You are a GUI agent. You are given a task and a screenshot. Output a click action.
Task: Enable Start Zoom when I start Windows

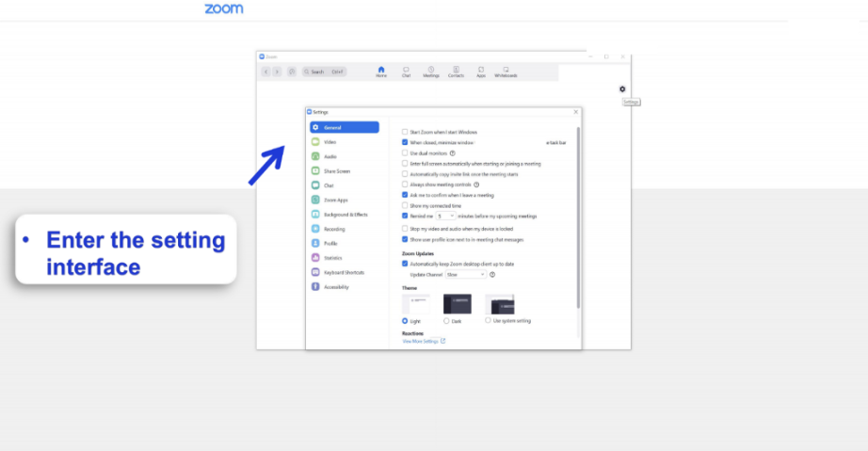(x=405, y=132)
